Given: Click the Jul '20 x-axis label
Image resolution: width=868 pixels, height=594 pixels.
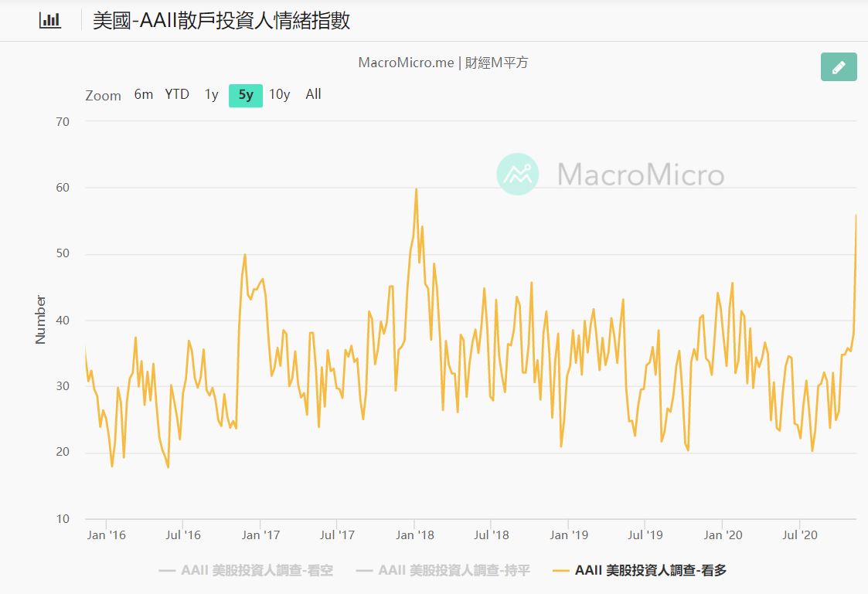Looking at the screenshot, I should coord(800,535).
